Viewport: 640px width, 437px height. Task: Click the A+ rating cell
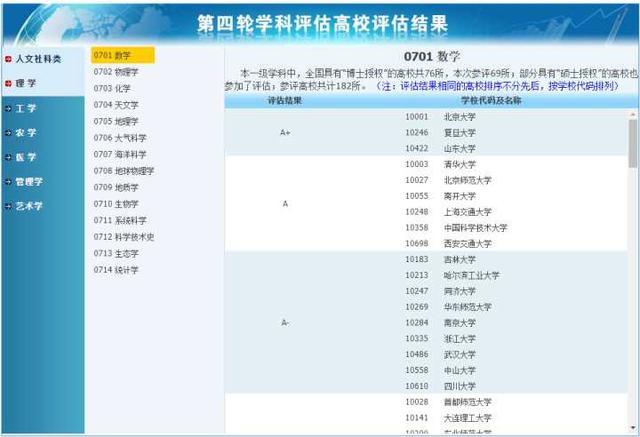point(285,133)
